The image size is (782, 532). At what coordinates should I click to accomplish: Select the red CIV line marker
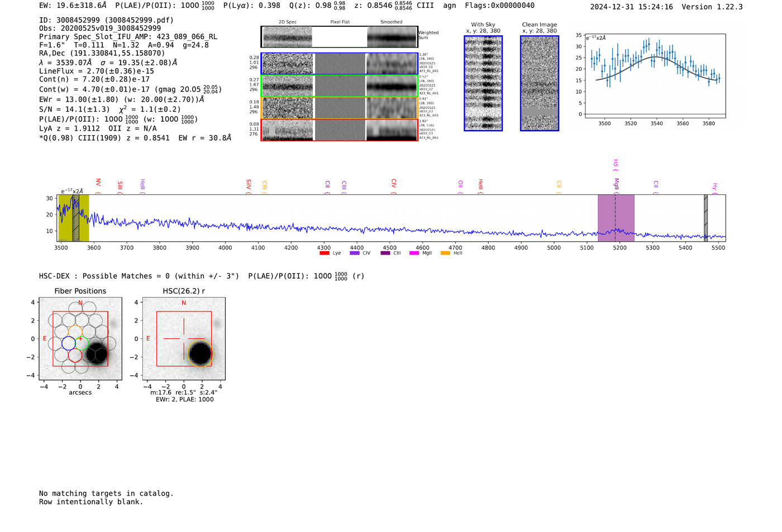point(394,186)
